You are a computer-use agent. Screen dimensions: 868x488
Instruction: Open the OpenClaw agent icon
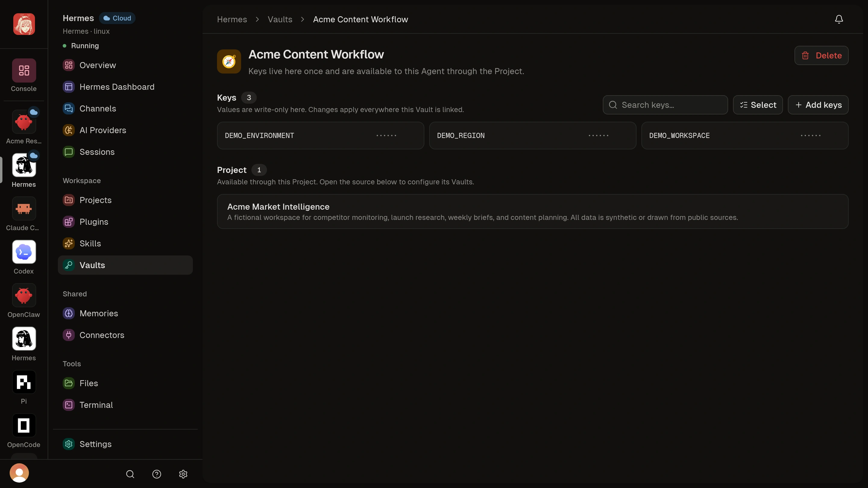pyautogui.click(x=24, y=295)
